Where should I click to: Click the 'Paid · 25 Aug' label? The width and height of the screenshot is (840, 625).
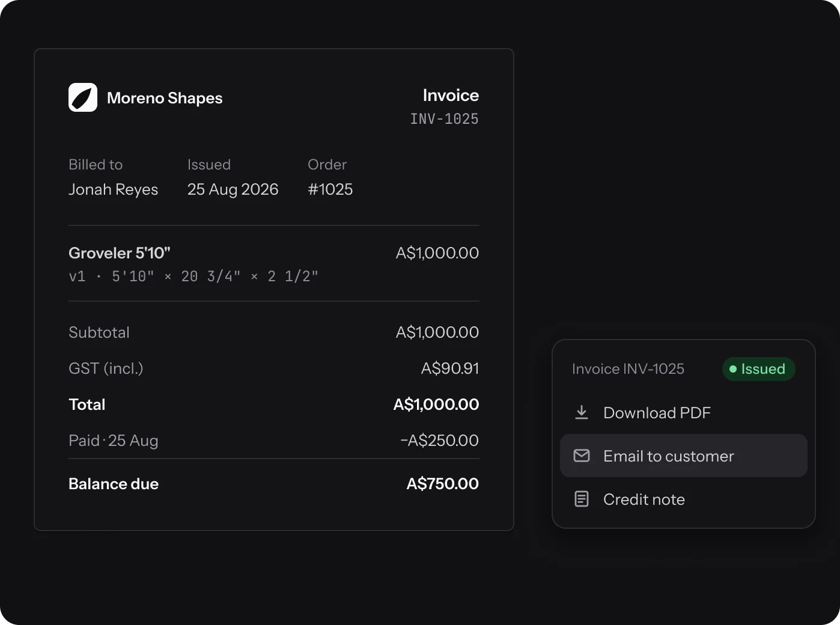click(x=114, y=441)
